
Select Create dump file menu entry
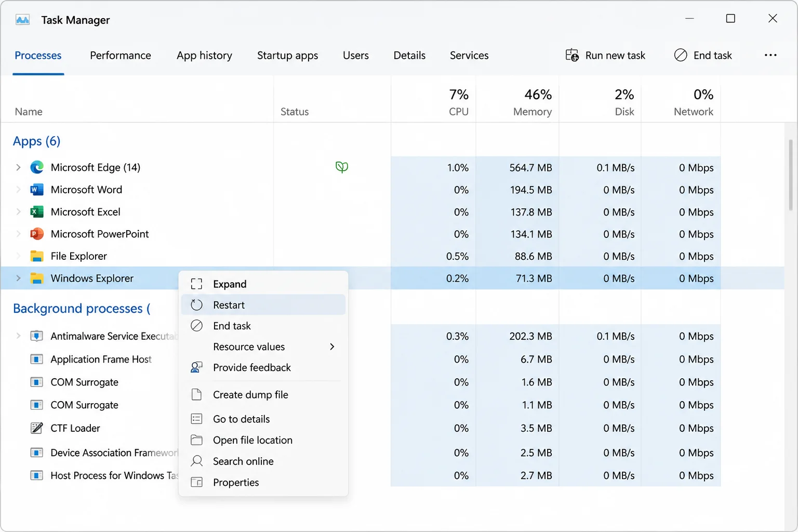[x=263, y=395]
